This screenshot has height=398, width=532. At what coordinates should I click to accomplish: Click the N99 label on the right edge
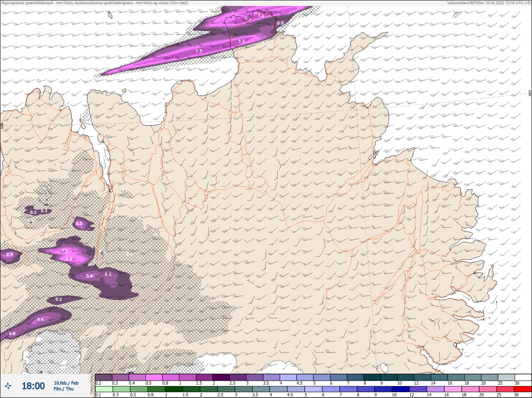click(530, 93)
